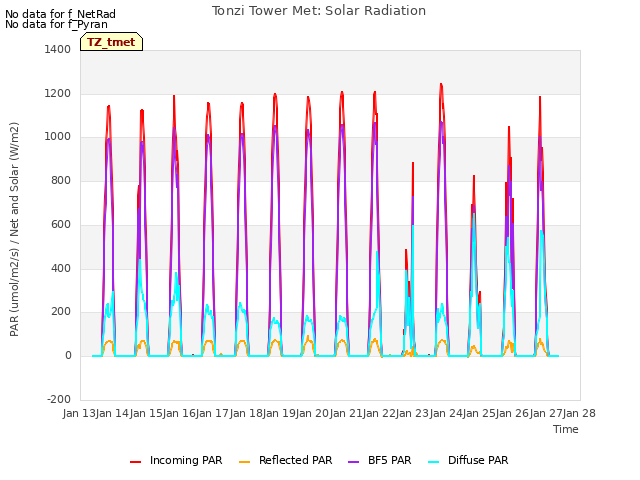This screenshot has width=640, height=480.
Task: Select the orange Reflected PAR legend swatch
Action: point(244,461)
